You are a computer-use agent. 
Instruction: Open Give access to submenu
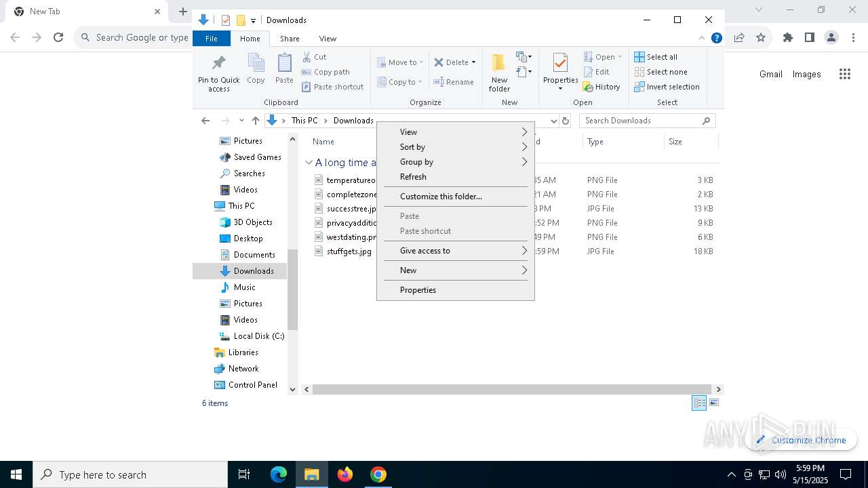[456, 251]
